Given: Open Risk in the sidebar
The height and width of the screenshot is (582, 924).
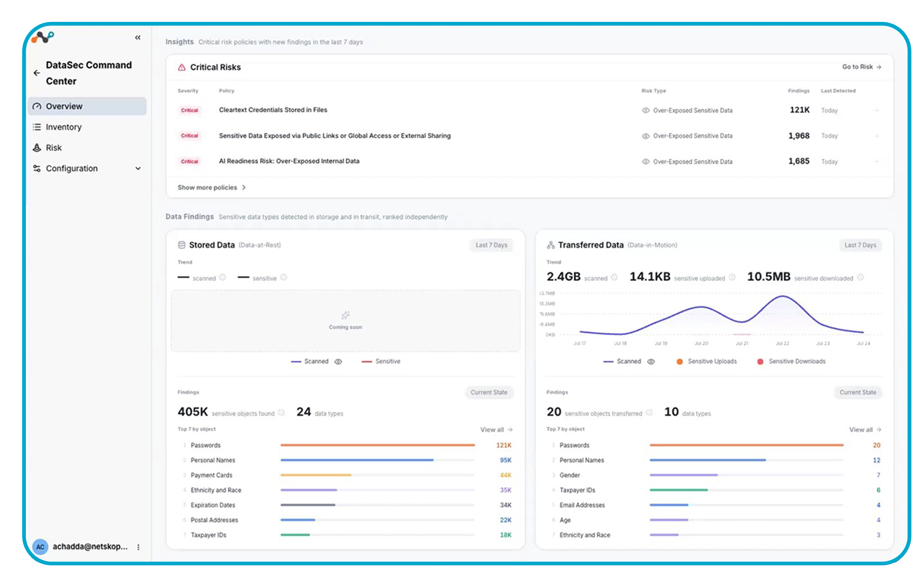Looking at the screenshot, I should pyautogui.click(x=87, y=148).
